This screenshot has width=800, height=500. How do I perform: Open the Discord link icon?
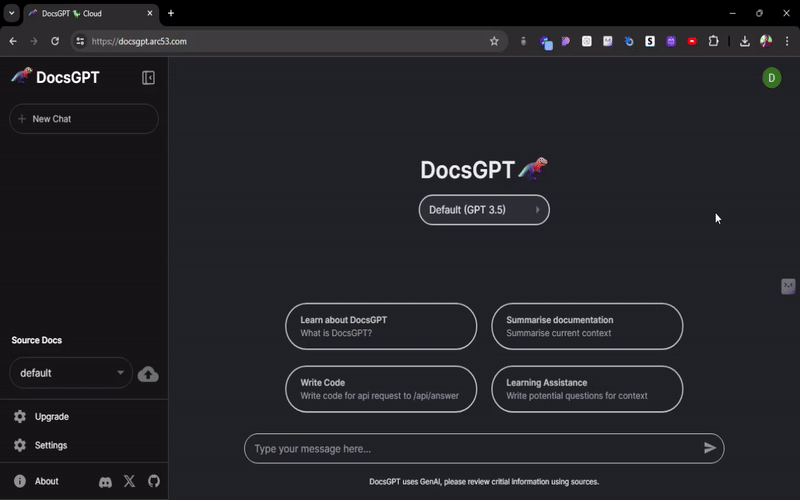tap(105, 481)
